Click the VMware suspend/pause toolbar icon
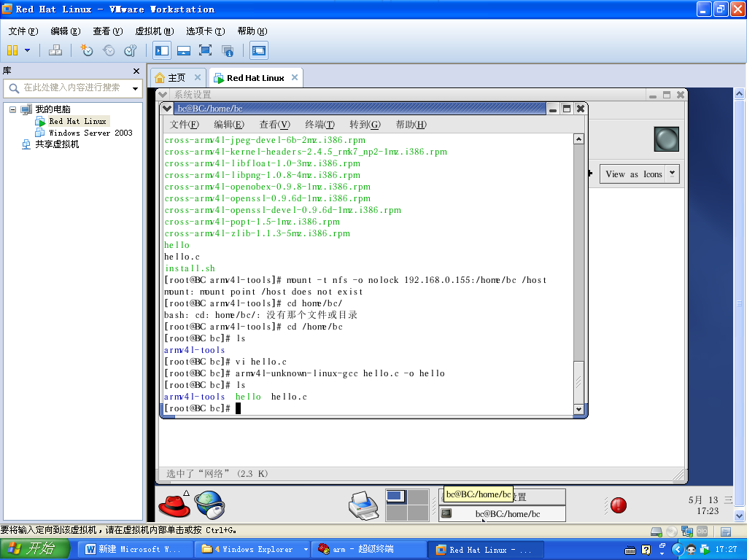The height and width of the screenshot is (560, 747). coord(12,50)
